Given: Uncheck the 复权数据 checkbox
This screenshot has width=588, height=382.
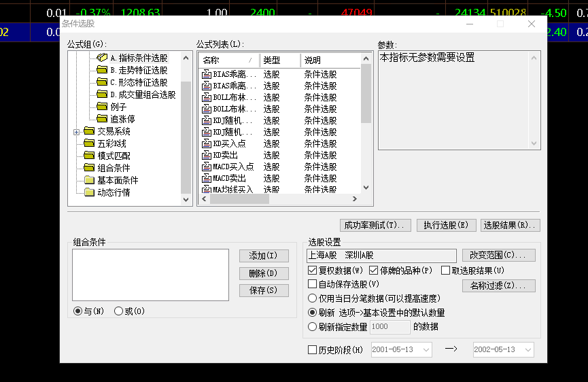Looking at the screenshot, I should coord(313,271).
